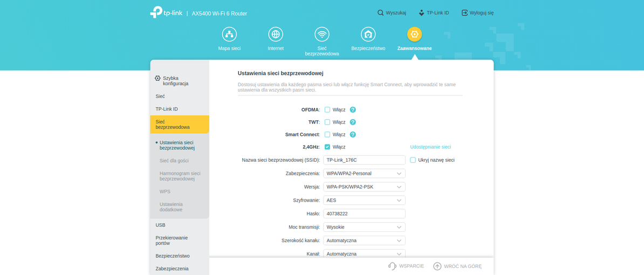Click the Szybka konfiguracja sidebar text
Viewport: 644px width, 275px height.
pyautogui.click(x=176, y=81)
